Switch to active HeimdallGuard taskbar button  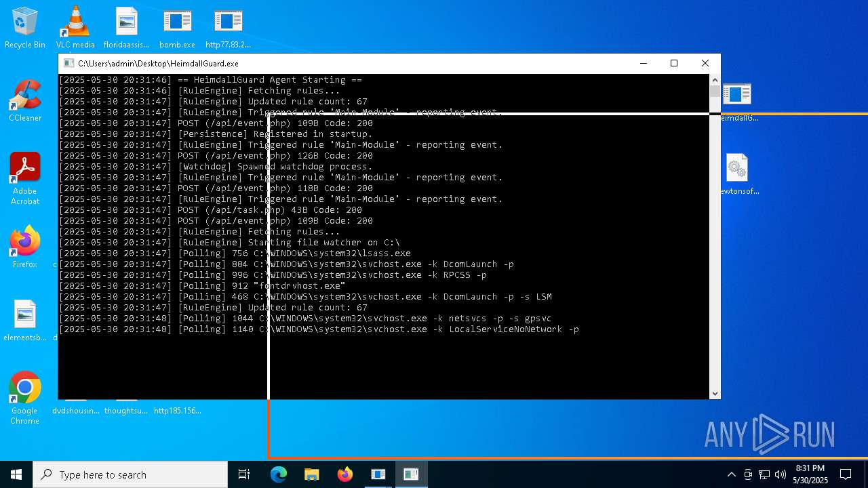(411, 474)
